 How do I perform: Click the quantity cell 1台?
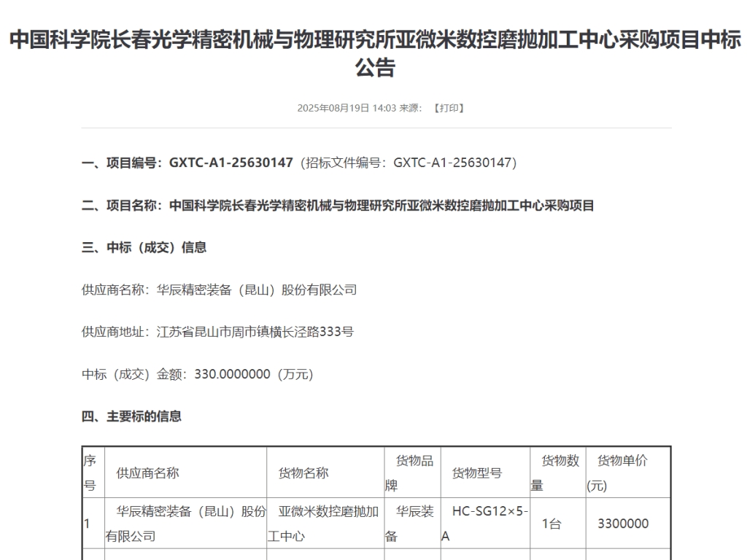click(x=558, y=524)
